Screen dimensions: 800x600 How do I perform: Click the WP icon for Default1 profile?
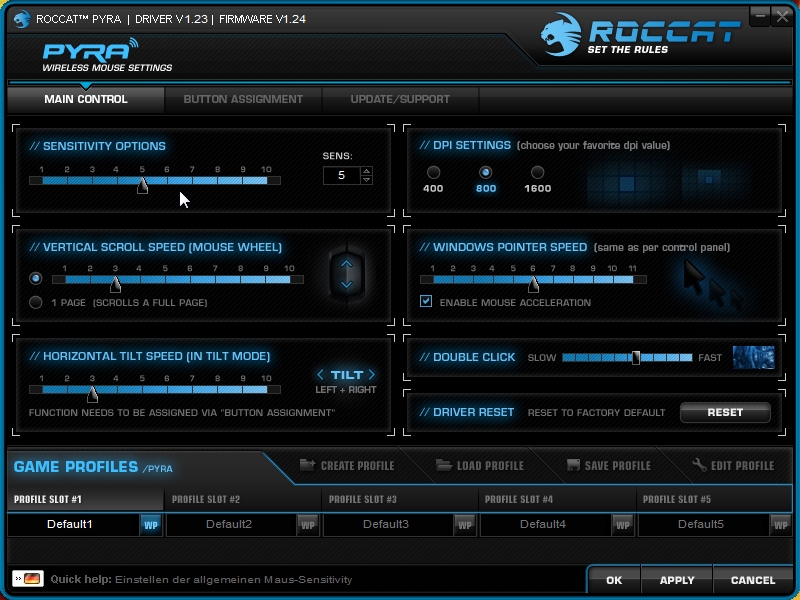point(151,525)
